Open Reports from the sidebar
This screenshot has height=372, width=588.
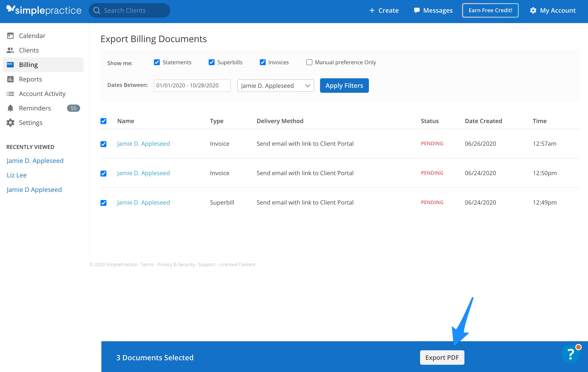pos(30,79)
